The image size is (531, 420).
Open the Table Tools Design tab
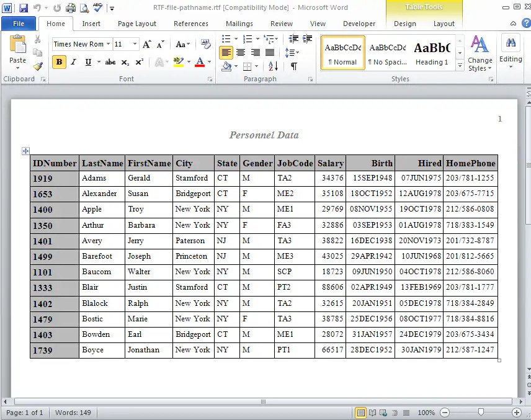point(404,24)
